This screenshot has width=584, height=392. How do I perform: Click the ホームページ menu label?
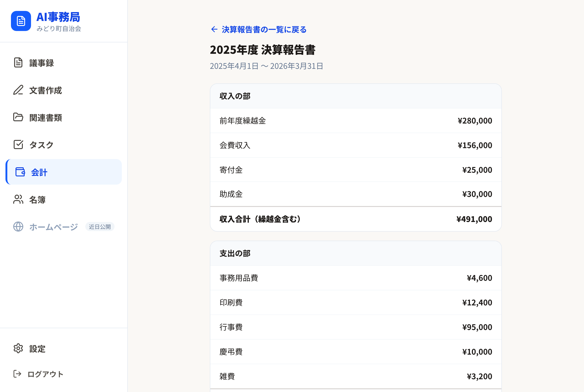coord(54,227)
